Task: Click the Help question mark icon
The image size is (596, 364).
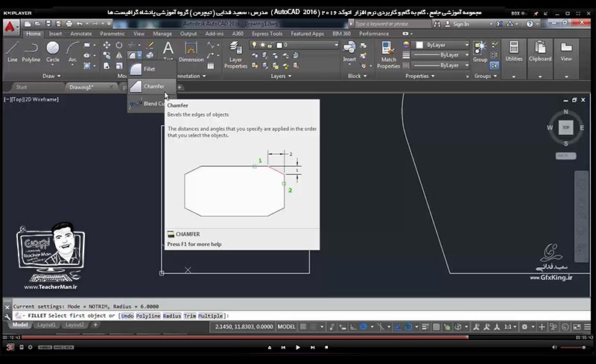Action: (x=530, y=24)
